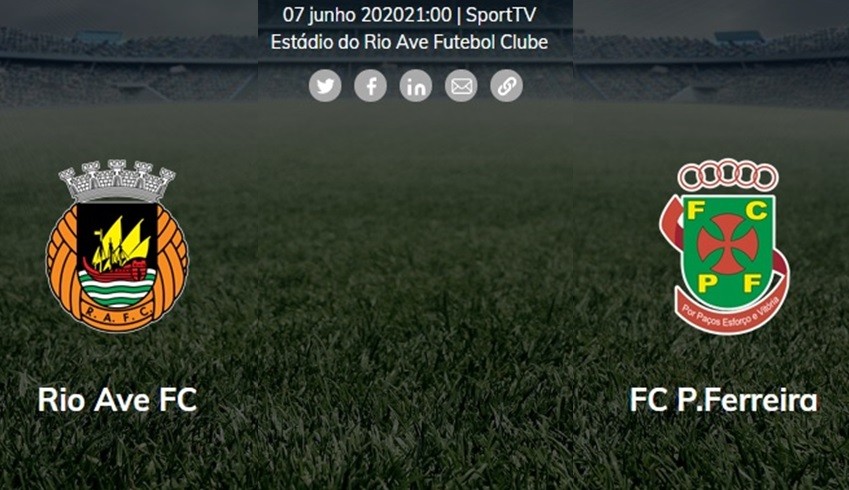Click the red cross on the Paços crest
The width and height of the screenshot is (849, 490).
[x=728, y=244]
